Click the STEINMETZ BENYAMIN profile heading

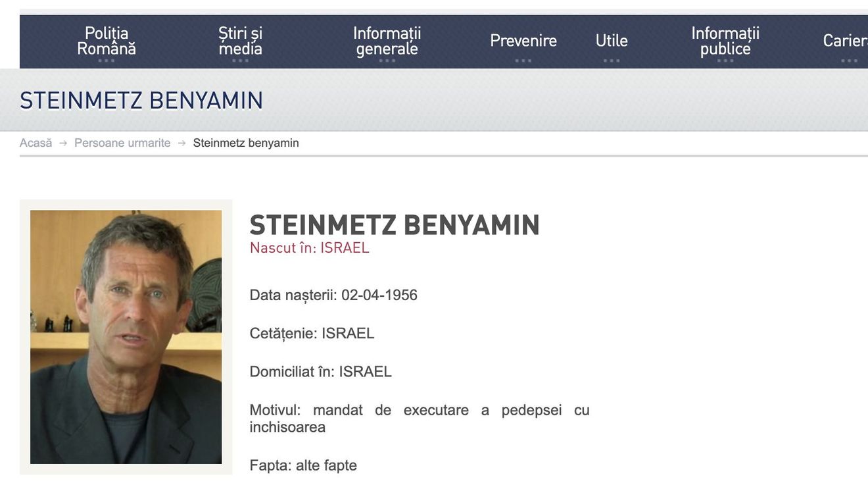(395, 224)
